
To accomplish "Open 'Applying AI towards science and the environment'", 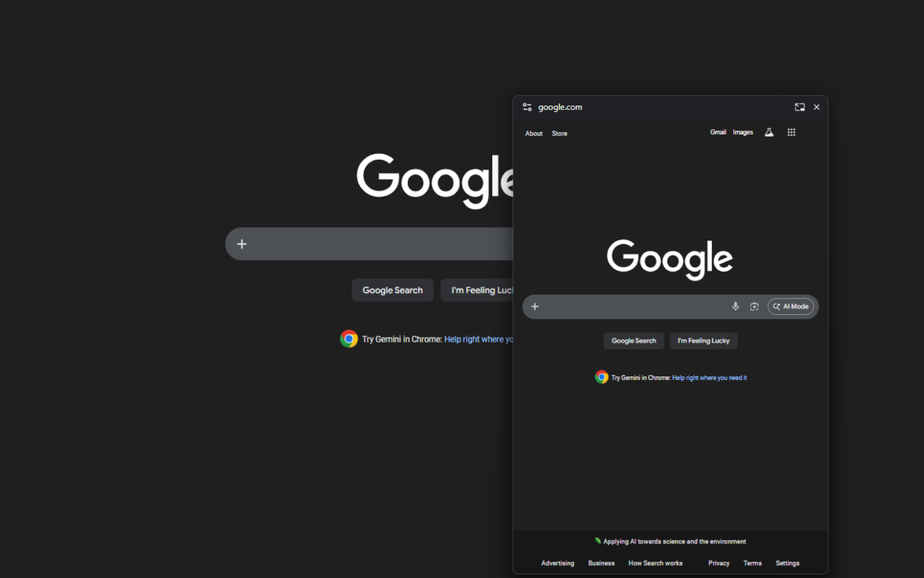I will tap(674, 541).
